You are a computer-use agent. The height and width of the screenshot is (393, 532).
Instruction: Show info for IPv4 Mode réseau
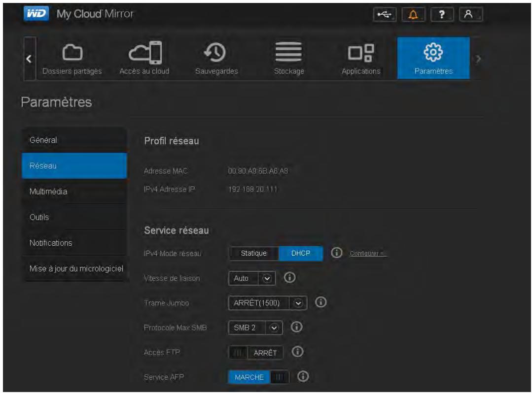click(336, 253)
